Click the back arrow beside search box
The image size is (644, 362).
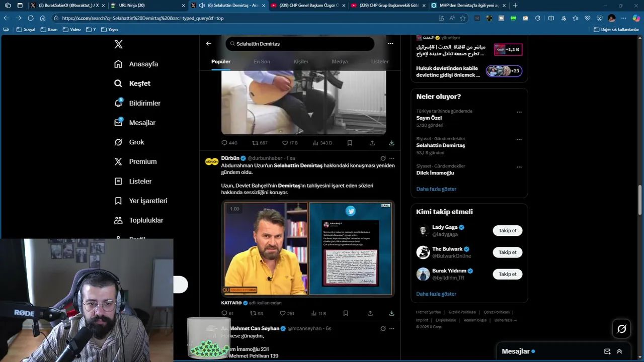tap(208, 44)
